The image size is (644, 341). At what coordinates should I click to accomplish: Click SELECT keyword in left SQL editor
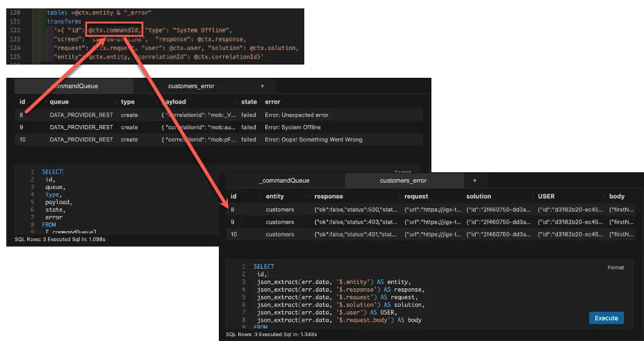pos(52,172)
